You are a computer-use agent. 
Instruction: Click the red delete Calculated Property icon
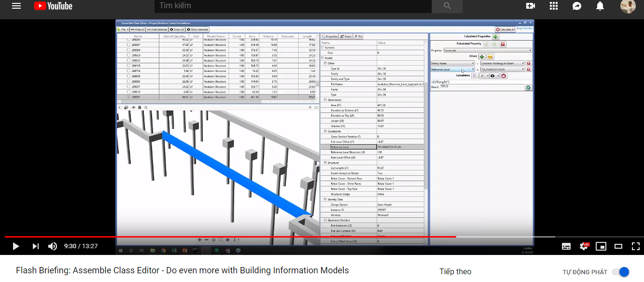(x=503, y=44)
